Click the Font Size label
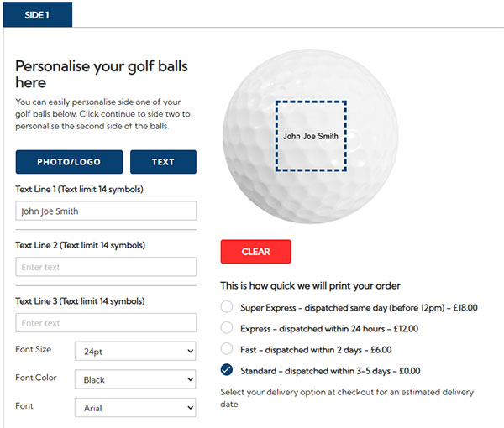Image resolution: width=504 pixels, height=428 pixels. click(34, 349)
